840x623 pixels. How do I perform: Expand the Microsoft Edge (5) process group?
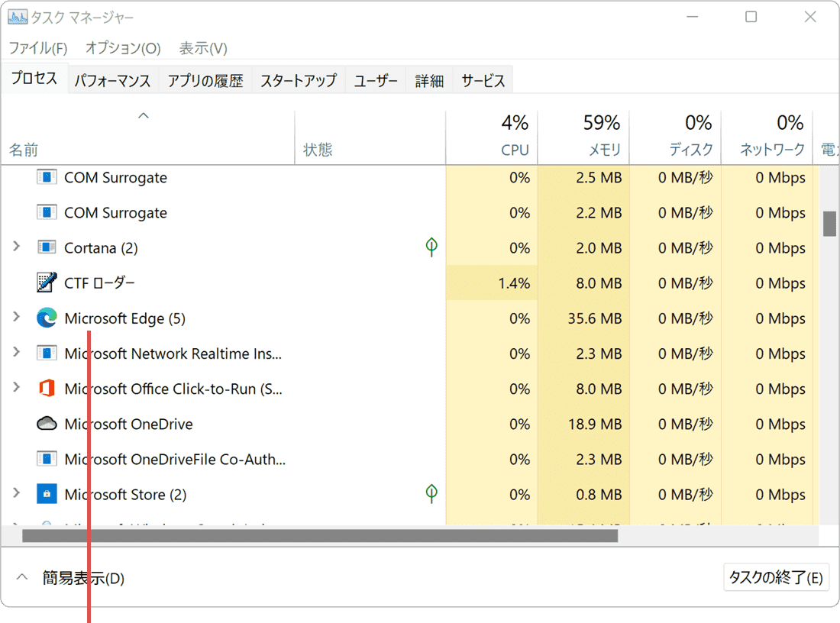point(17,318)
